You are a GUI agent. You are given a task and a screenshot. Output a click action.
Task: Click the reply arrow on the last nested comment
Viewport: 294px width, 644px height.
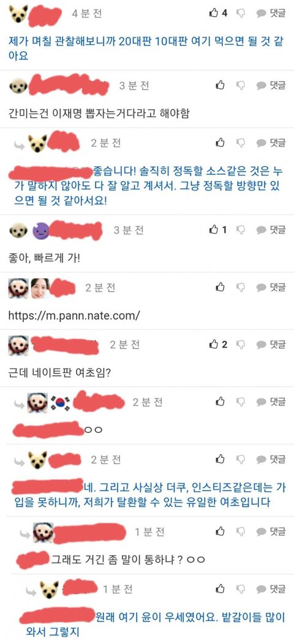tap(31, 591)
